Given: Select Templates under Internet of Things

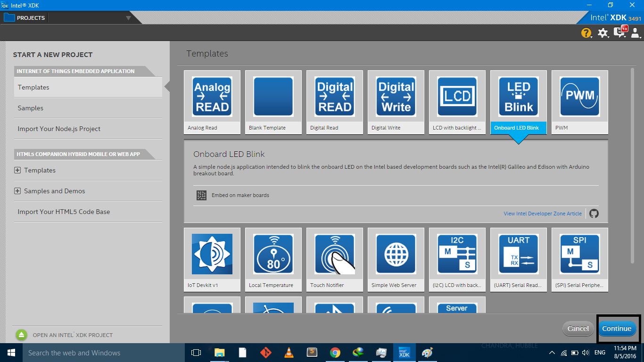Looking at the screenshot, I should pos(88,87).
